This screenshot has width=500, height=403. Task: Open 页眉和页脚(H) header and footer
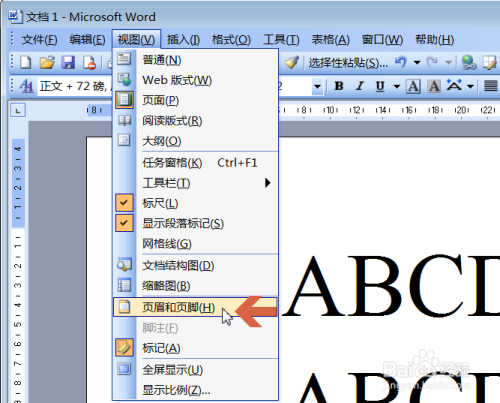point(195,307)
